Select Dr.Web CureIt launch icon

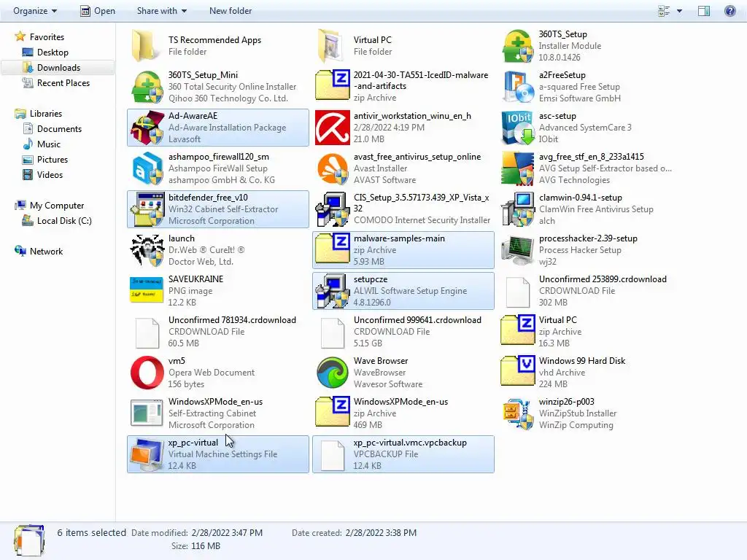[x=147, y=250]
